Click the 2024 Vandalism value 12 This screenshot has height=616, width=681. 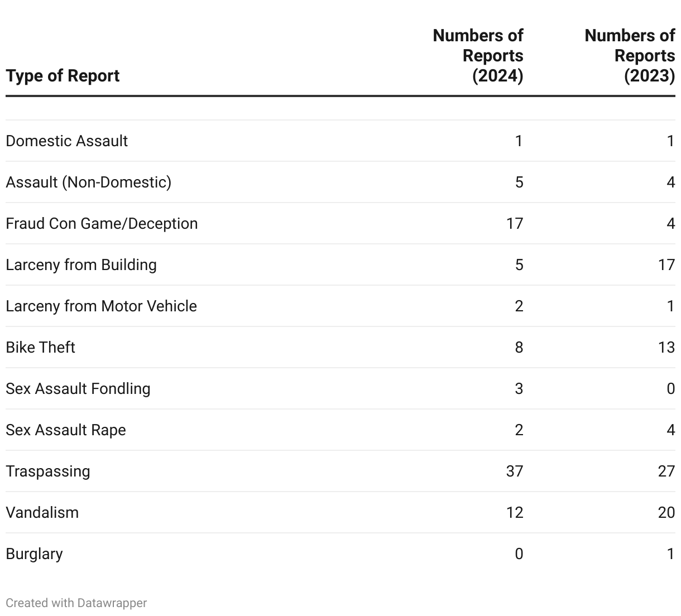pyautogui.click(x=515, y=512)
